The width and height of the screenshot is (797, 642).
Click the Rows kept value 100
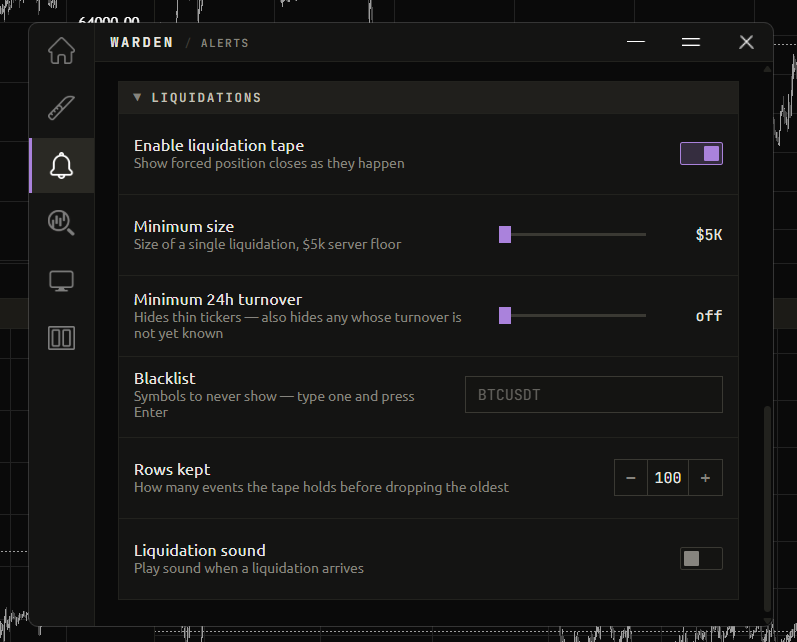tap(668, 478)
